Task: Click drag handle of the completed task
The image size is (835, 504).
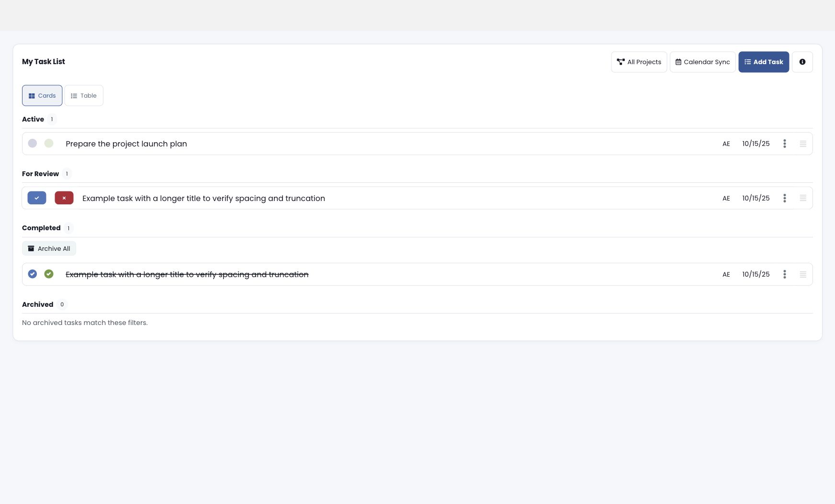Action: pyautogui.click(x=803, y=274)
